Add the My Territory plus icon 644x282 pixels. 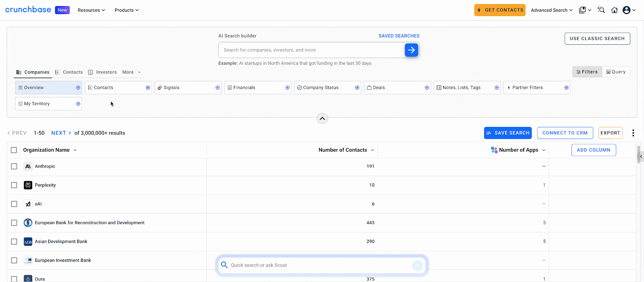[78, 104]
